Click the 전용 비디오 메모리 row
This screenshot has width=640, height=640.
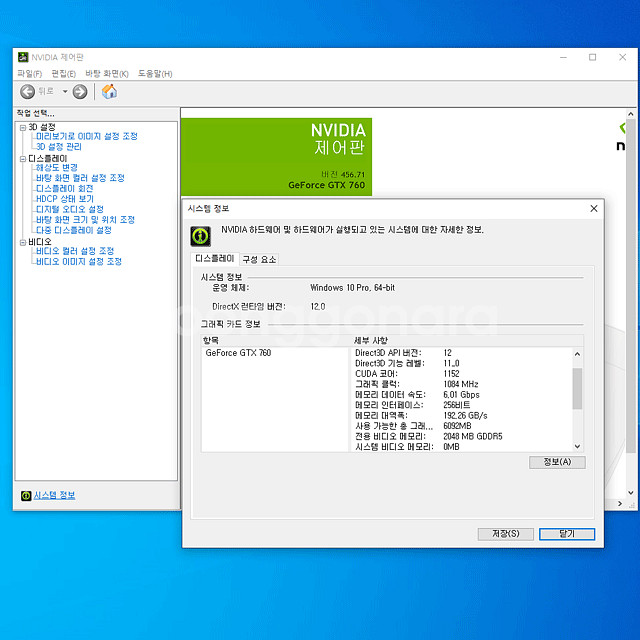point(462,436)
